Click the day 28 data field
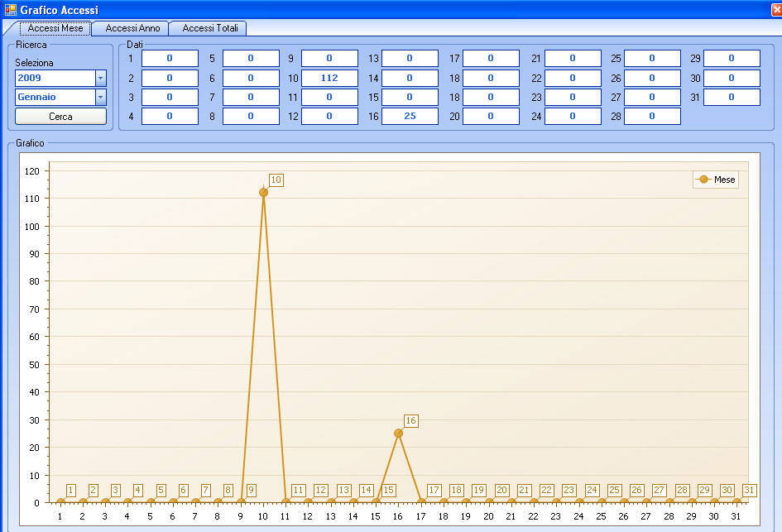Viewport: 782px width, 532px height. click(x=652, y=116)
